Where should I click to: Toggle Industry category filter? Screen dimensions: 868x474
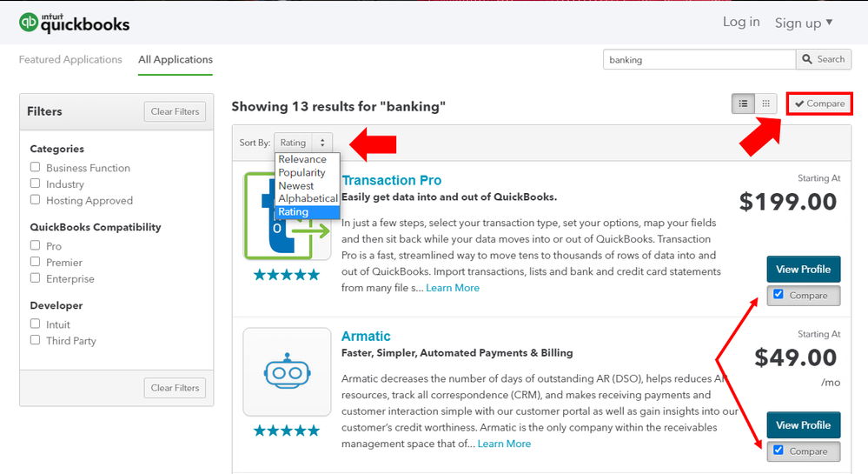36,184
